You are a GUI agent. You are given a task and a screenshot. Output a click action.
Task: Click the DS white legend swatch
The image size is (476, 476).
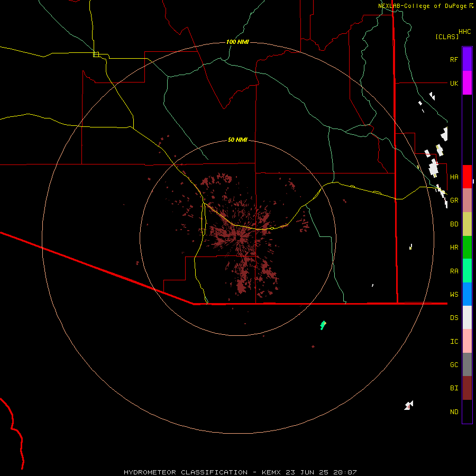(x=467, y=317)
